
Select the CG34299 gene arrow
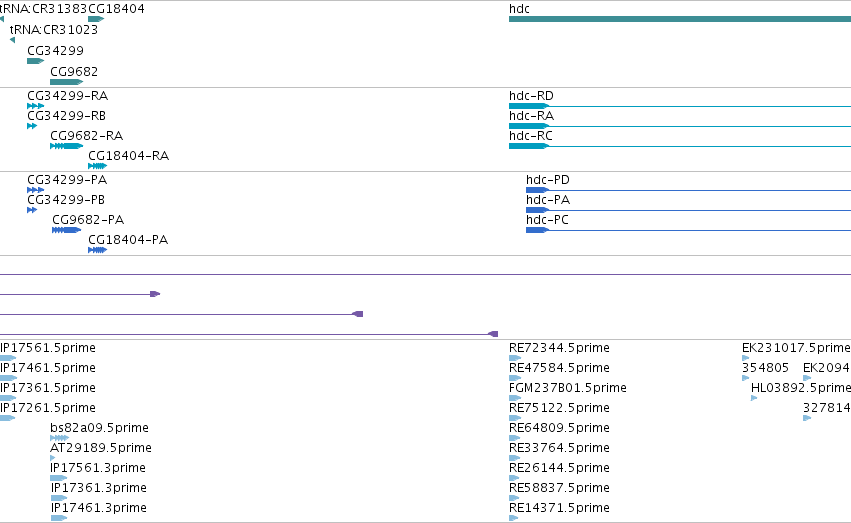[x=35, y=61]
